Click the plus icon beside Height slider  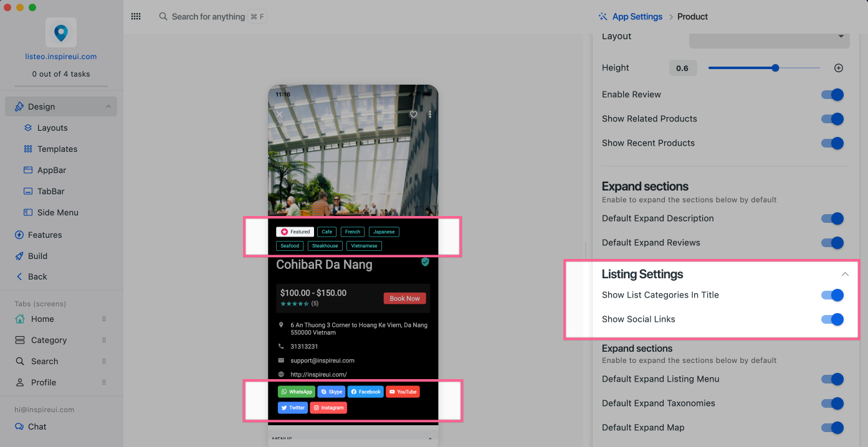838,68
